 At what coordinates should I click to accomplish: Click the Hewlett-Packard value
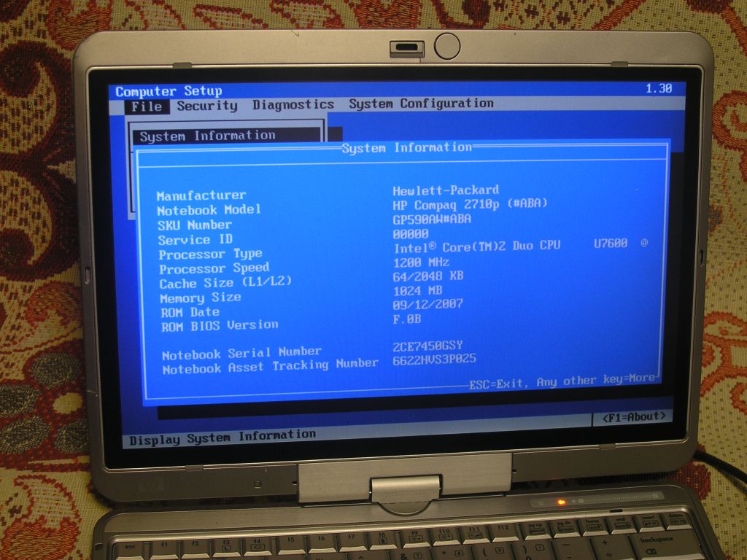coord(446,190)
